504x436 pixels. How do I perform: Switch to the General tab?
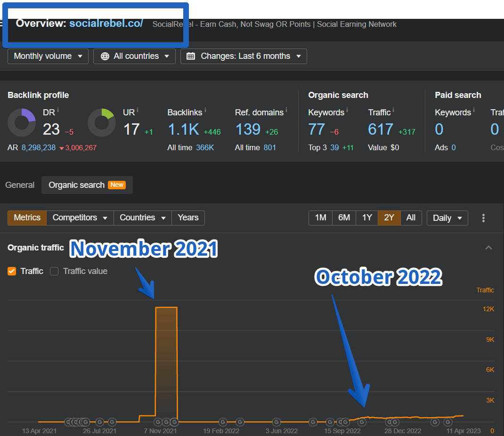tap(20, 185)
